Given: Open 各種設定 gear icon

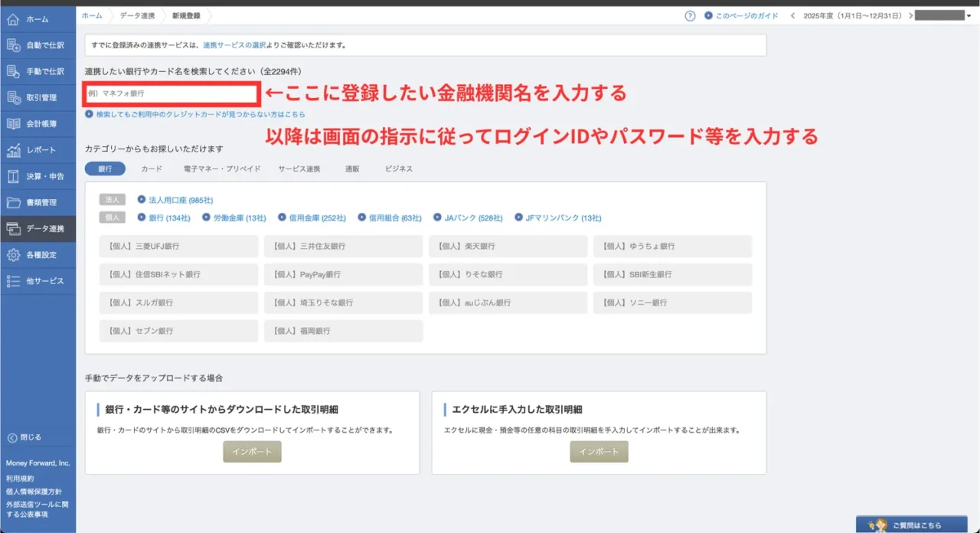Looking at the screenshot, I should [13, 255].
